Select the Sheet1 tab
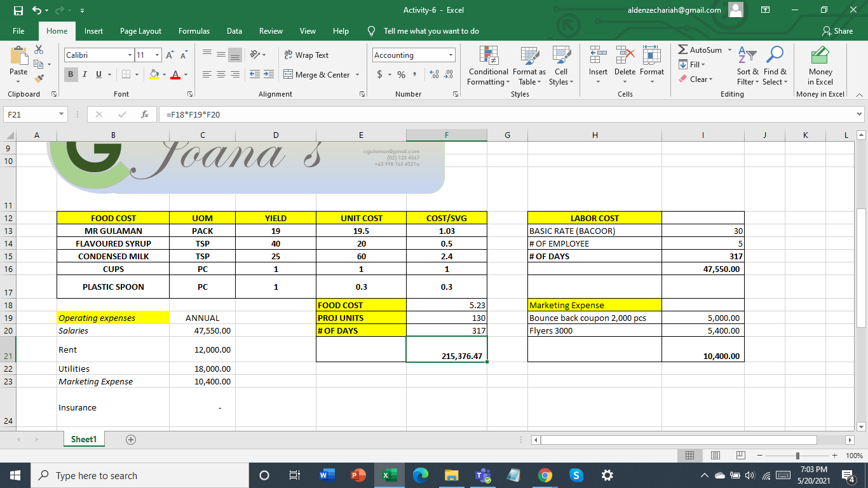Image resolution: width=868 pixels, height=488 pixels. click(84, 439)
